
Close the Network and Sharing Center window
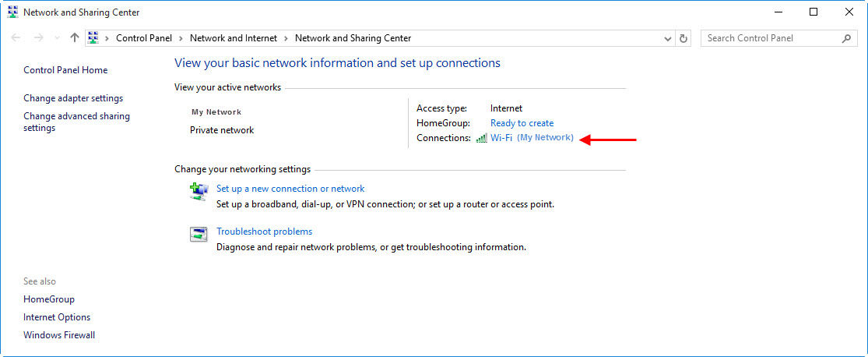849,12
